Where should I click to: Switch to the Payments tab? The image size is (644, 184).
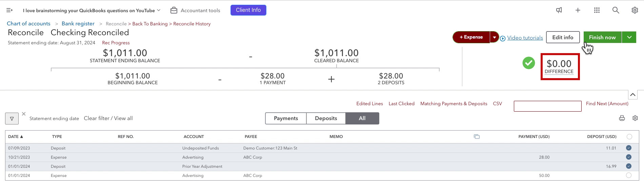point(286,118)
